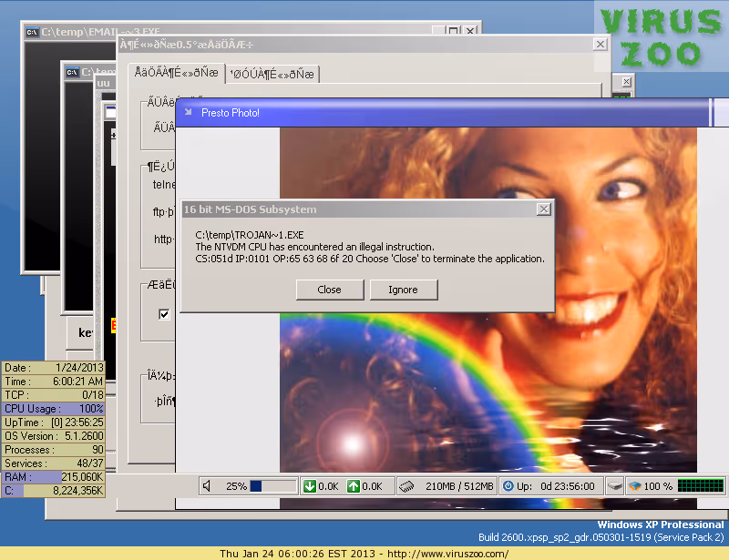Screen dimensions: 729x560
Task: Click the Services 48/37 row
Action: click(x=54, y=463)
